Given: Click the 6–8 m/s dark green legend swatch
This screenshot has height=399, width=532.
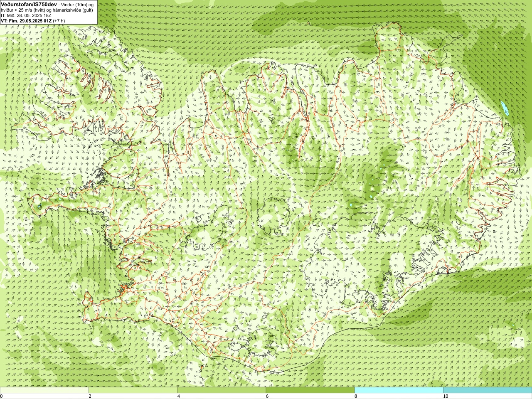Looking at the screenshot, I should click(310, 390).
